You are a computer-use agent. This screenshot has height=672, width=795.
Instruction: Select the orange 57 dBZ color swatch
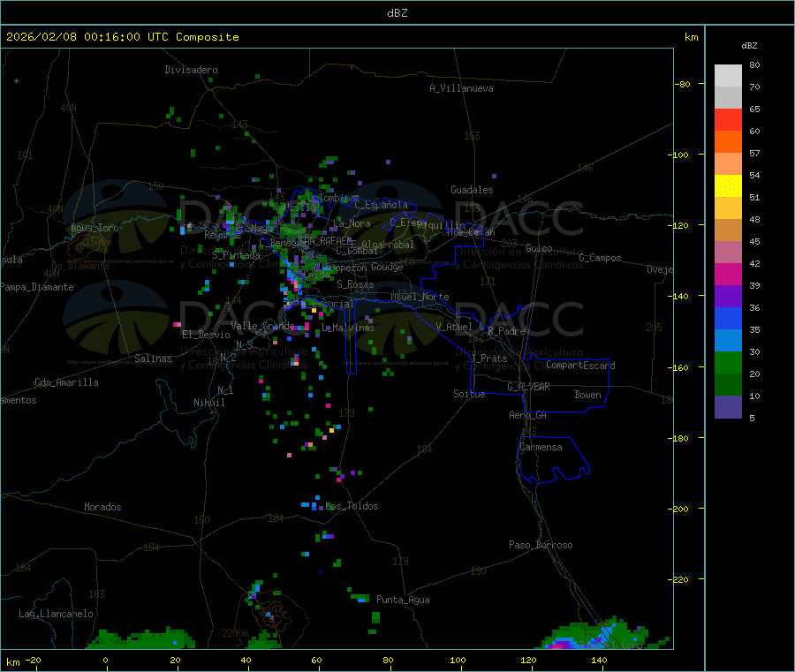[728, 142]
